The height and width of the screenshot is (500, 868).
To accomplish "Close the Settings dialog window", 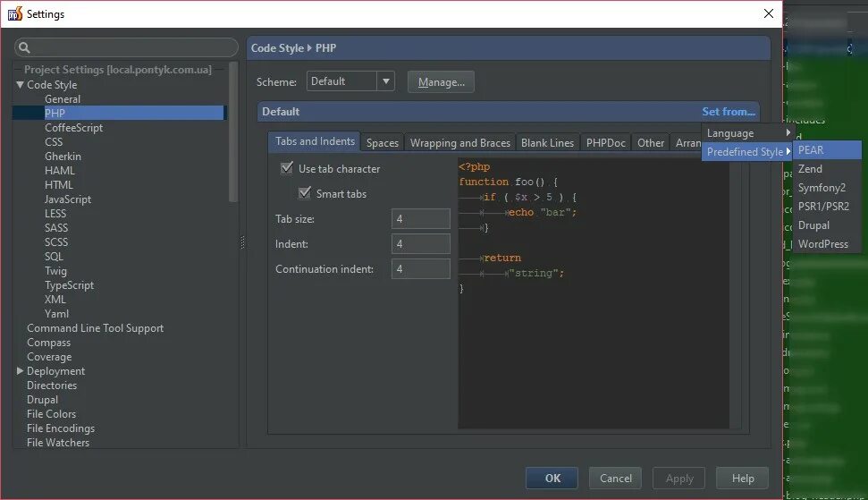I will (769, 13).
